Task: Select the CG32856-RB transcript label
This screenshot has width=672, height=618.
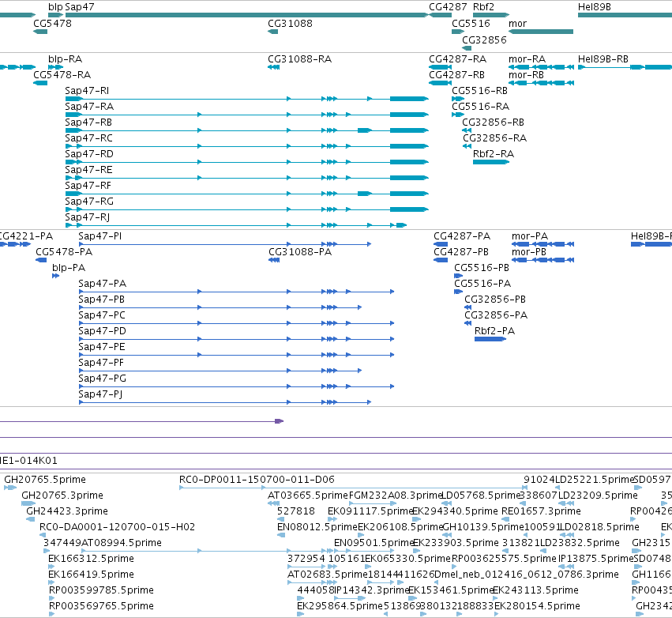Action: tap(493, 122)
